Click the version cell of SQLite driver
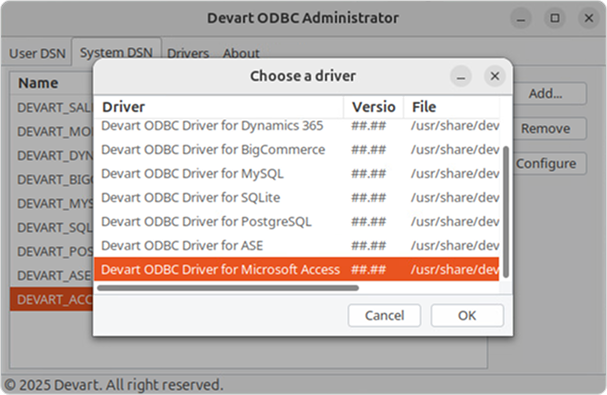The image size is (607, 395). pos(369,198)
